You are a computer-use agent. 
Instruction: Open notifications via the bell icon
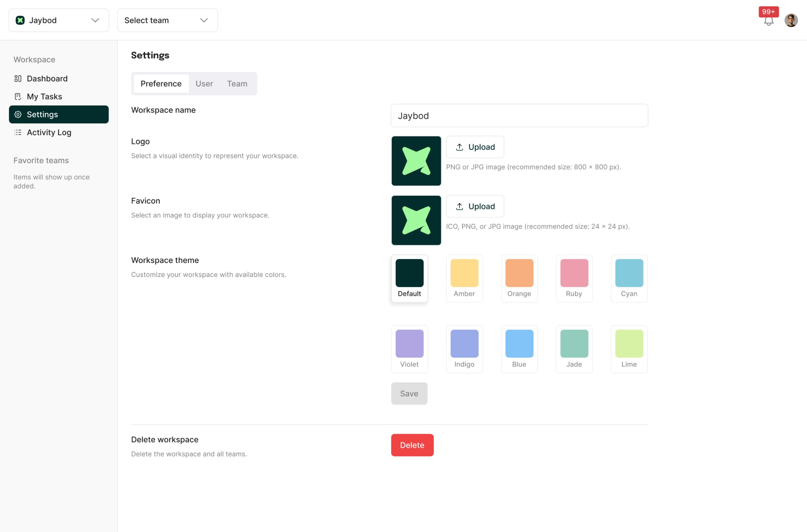[768, 22]
